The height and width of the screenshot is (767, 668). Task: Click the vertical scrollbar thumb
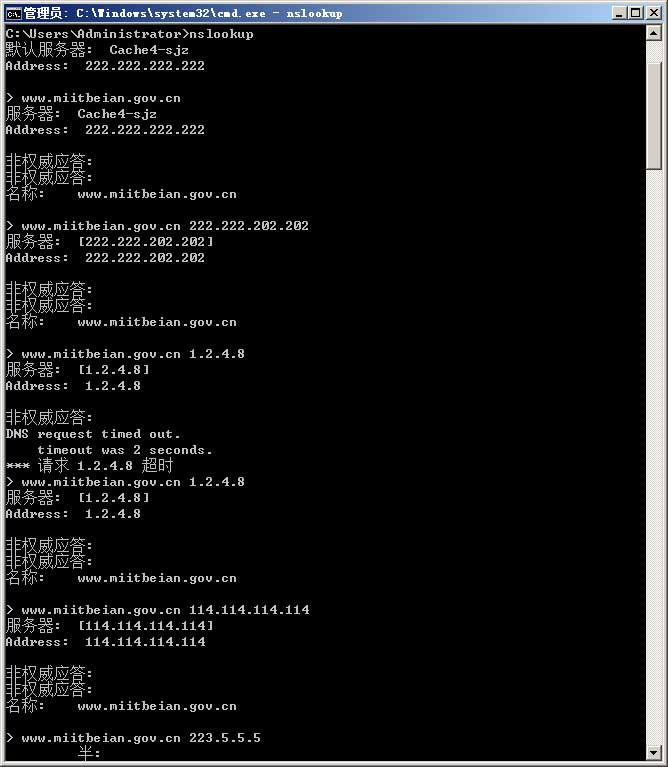coord(654,116)
